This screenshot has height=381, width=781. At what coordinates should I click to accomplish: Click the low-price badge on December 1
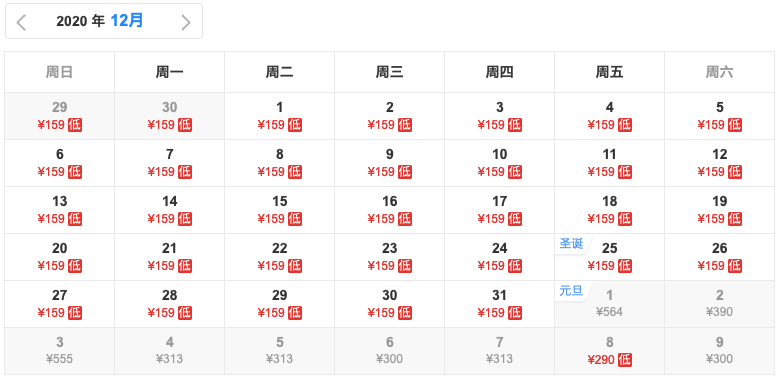(295, 125)
